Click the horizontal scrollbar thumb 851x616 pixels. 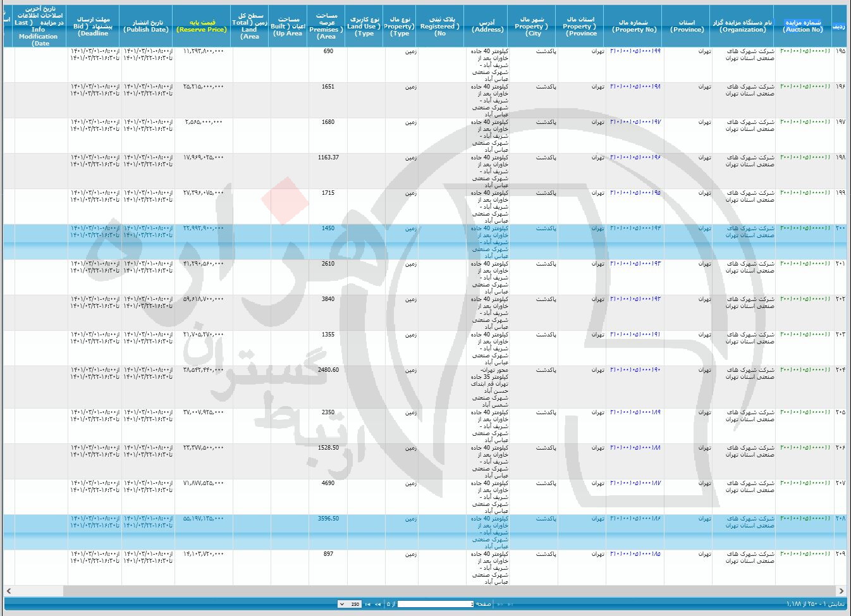[x=450, y=591]
